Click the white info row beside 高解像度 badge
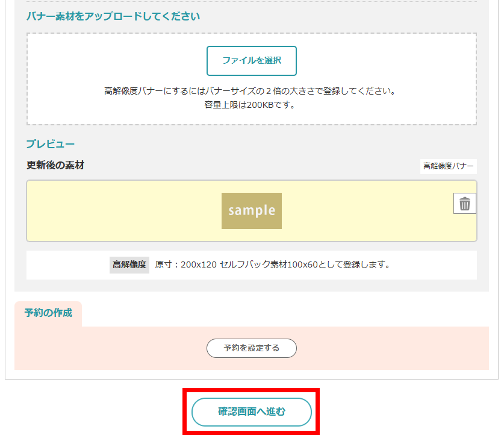The image size is (504, 435). pos(434,265)
